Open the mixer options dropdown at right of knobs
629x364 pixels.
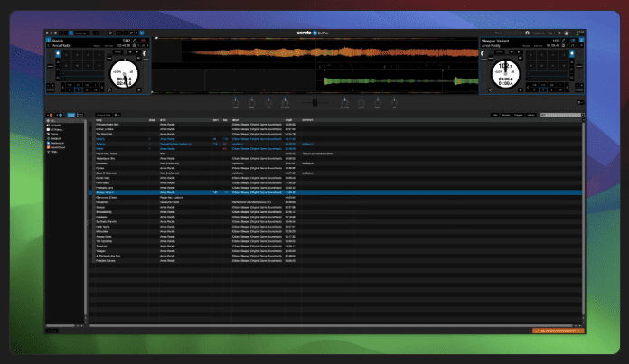580,103
